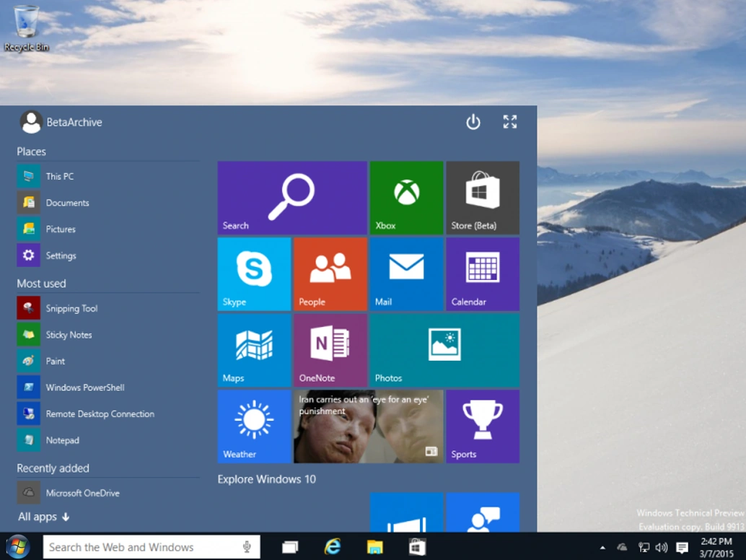Open the Skype tile
This screenshot has height=560, width=746.
254,274
